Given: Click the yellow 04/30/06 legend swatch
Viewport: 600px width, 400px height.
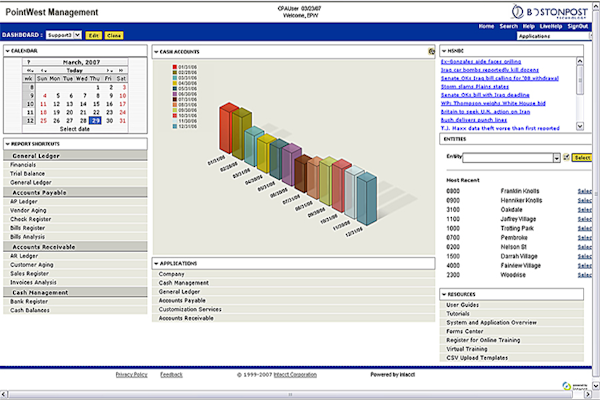Looking at the screenshot, I should click(174, 83).
